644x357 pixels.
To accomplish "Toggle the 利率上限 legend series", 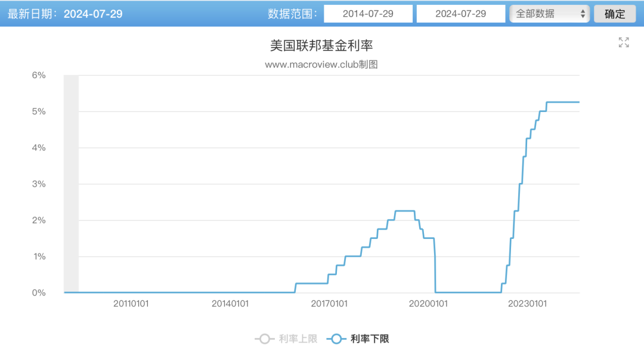I will pyautogui.click(x=286, y=339).
